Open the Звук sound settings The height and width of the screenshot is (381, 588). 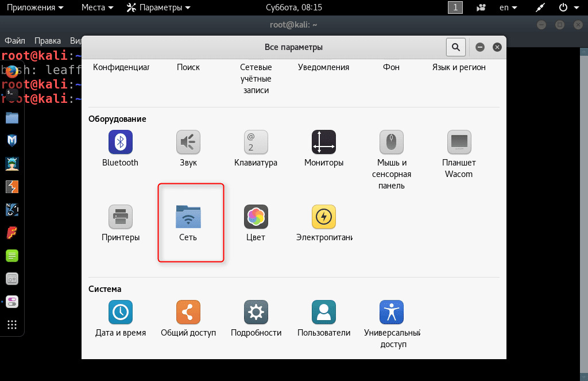[188, 148]
